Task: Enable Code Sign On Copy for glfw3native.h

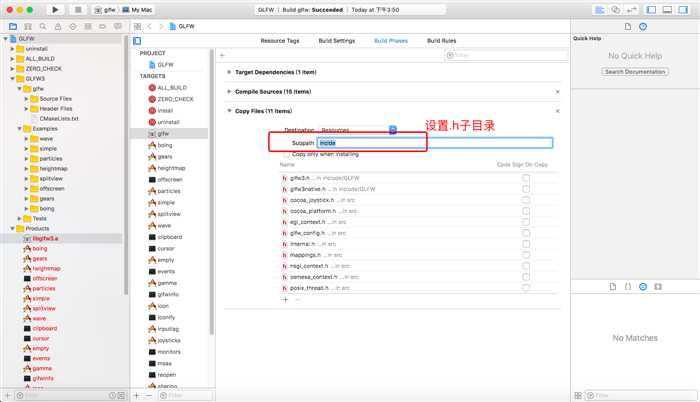Action: (526, 189)
